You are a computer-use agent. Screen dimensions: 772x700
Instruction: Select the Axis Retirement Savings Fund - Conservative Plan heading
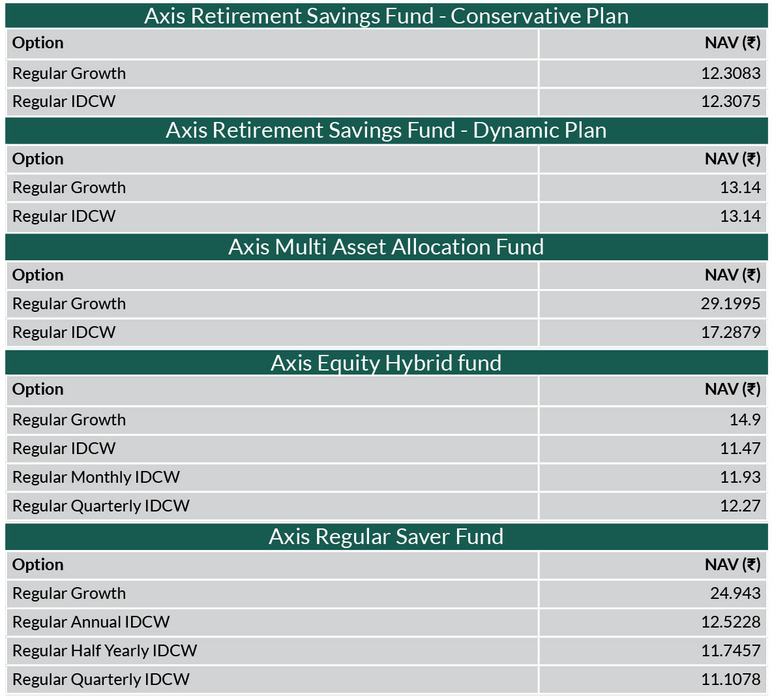(x=386, y=16)
